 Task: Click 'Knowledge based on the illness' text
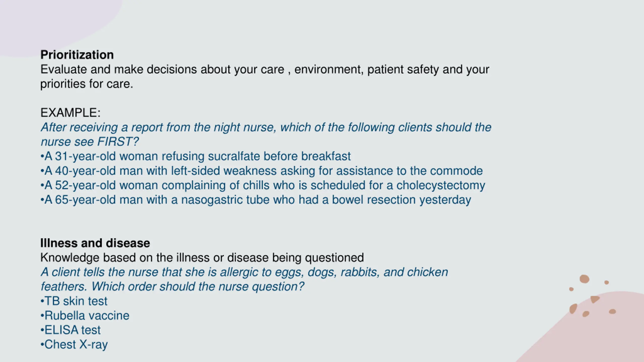202,258
